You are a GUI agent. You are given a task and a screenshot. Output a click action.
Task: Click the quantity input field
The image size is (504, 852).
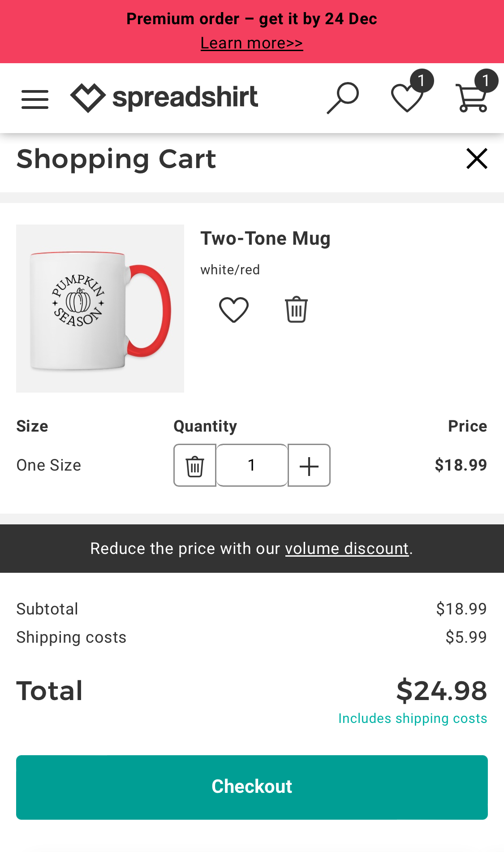(x=252, y=466)
